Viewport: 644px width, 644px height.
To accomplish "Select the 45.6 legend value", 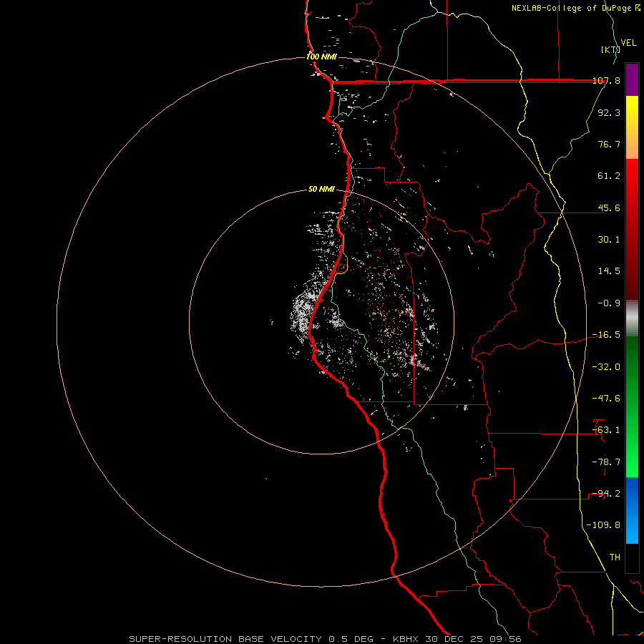I will click(609, 208).
